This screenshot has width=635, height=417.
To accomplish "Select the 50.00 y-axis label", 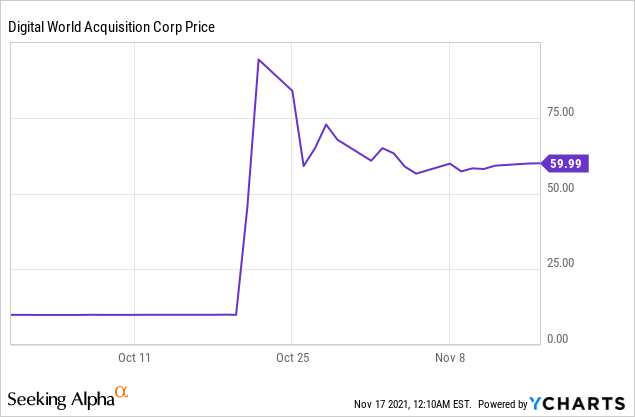I will tap(561, 188).
